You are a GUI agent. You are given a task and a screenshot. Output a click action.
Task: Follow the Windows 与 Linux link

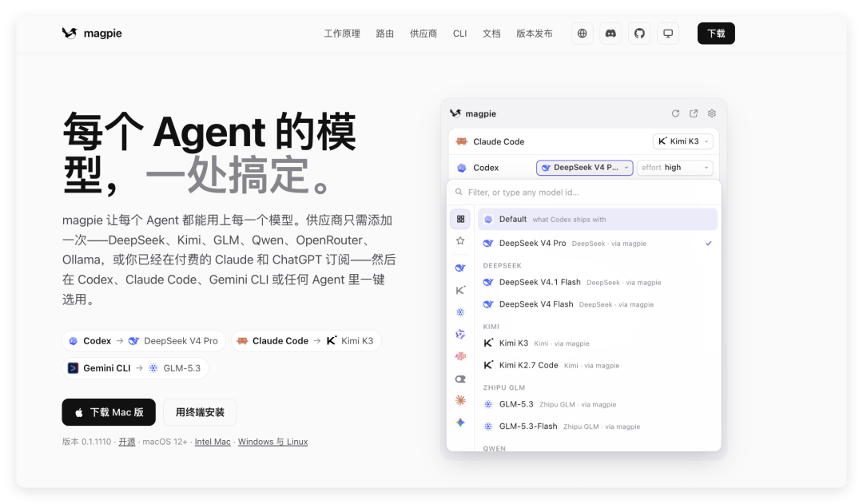[x=272, y=442]
